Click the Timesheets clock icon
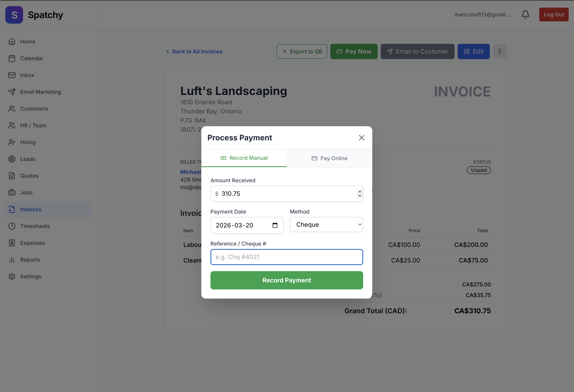Viewport: 574px width, 392px height. pyautogui.click(x=12, y=226)
